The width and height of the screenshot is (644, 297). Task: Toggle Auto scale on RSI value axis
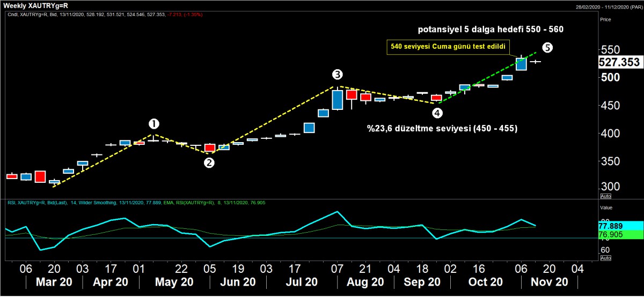click(605, 258)
